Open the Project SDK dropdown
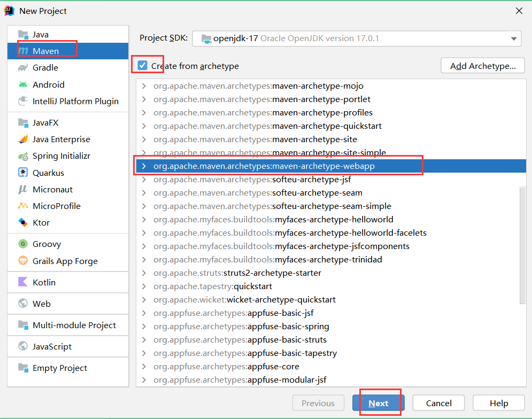 point(514,38)
